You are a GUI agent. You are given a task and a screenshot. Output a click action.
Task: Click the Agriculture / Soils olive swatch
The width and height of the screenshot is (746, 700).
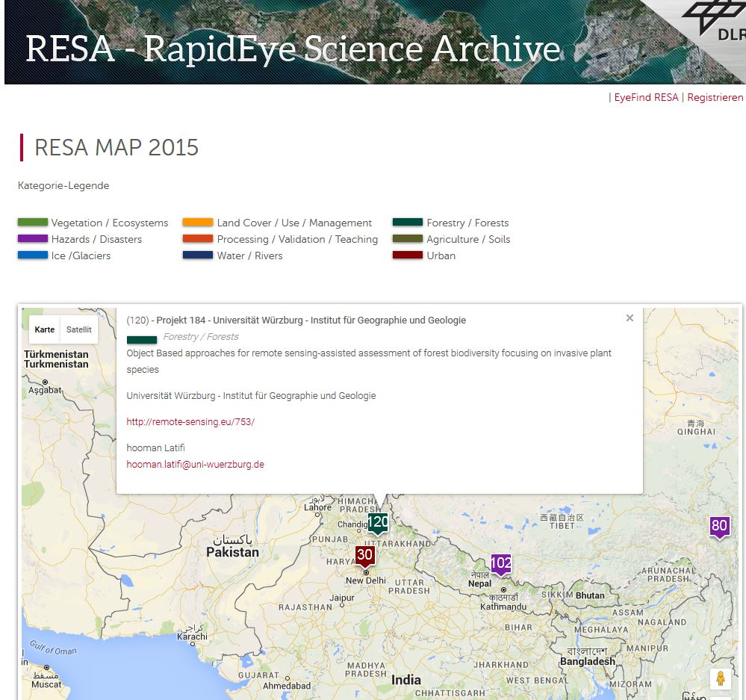click(x=408, y=239)
